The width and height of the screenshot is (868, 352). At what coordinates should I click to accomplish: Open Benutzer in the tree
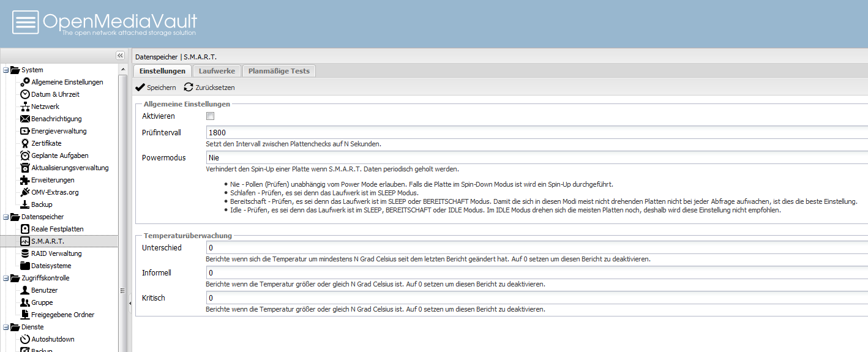click(x=45, y=290)
